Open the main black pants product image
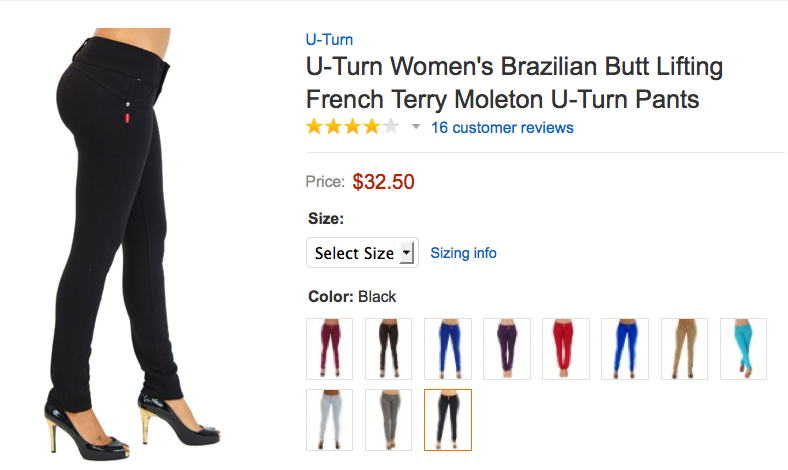 (133, 244)
